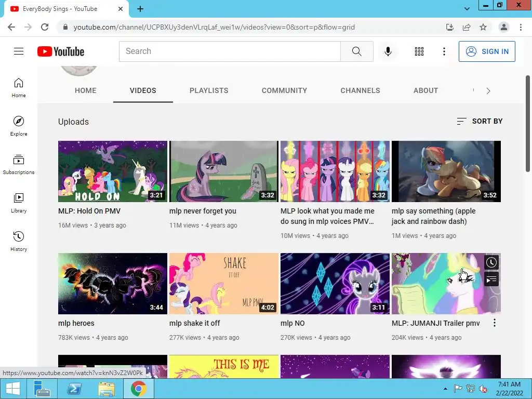Click mlp heroes thumbnail
The height and width of the screenshot is (399, 532).
coord(113,284)
